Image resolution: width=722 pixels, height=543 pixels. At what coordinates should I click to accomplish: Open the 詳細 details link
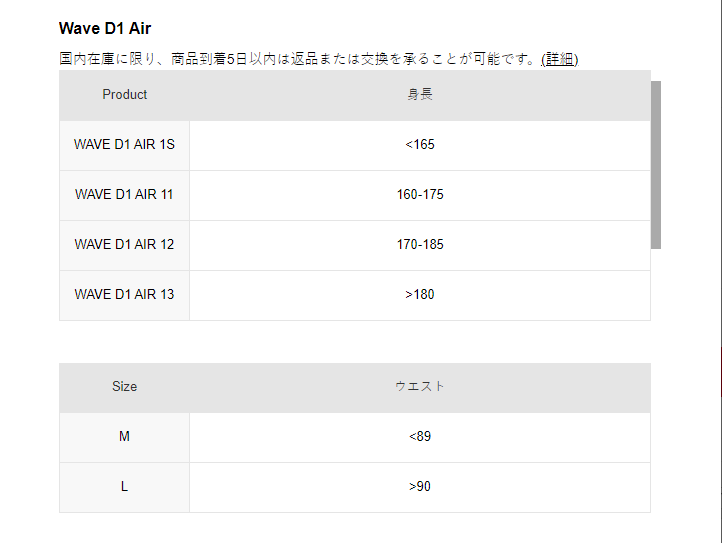[x=560, y=59]
